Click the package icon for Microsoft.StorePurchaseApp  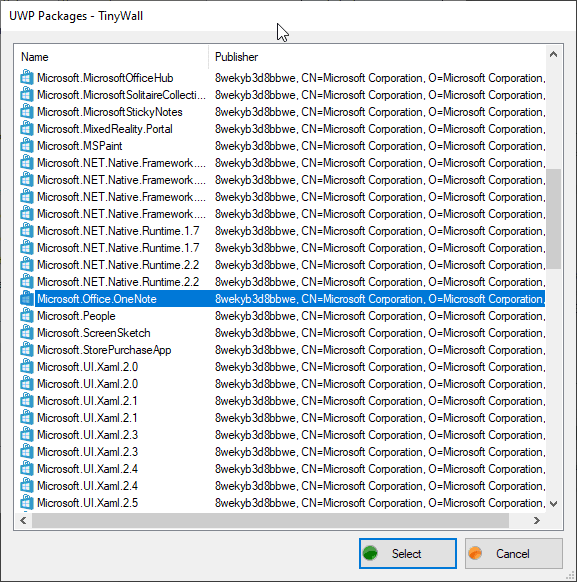(26, 350)
